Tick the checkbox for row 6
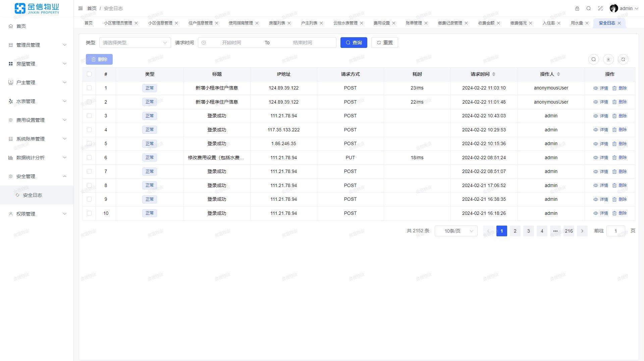 point(89,158)
